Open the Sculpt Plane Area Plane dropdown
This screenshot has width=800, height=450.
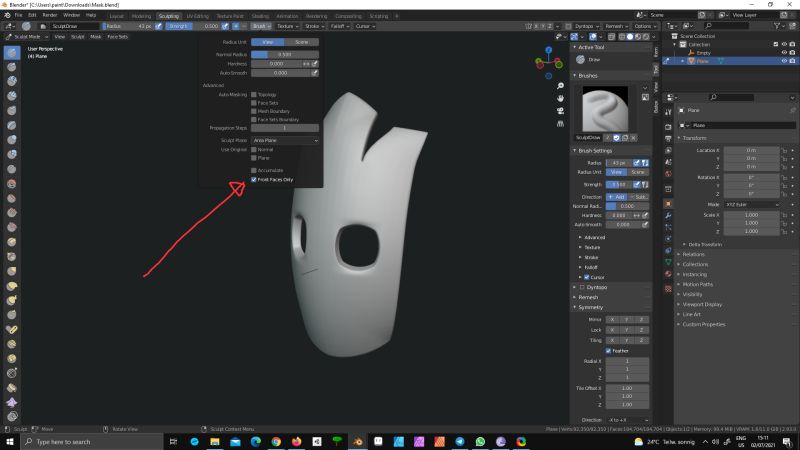tap(285, 140)
